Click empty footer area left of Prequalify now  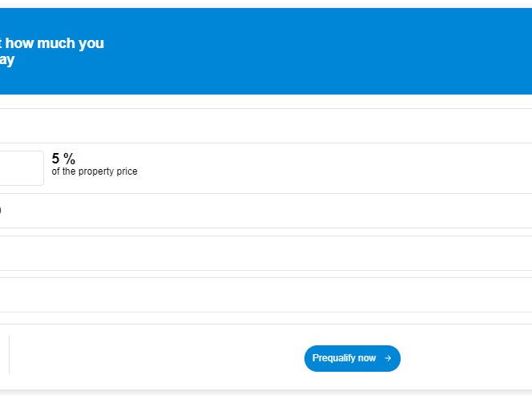[x=160, y=357]
